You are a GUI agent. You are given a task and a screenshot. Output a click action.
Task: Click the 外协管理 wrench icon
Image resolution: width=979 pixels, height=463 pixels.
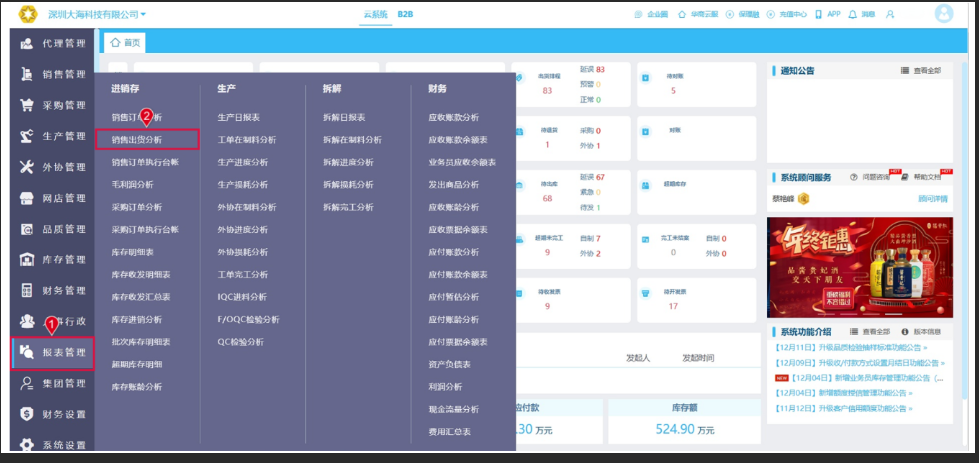(27, 167)
